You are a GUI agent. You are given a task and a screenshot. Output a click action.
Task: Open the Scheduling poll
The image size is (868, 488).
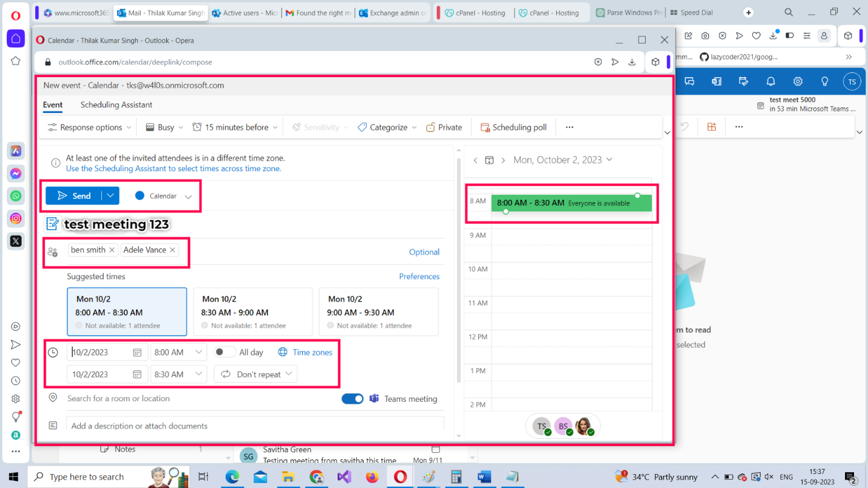pyautogui.click(x=514, y=127)
